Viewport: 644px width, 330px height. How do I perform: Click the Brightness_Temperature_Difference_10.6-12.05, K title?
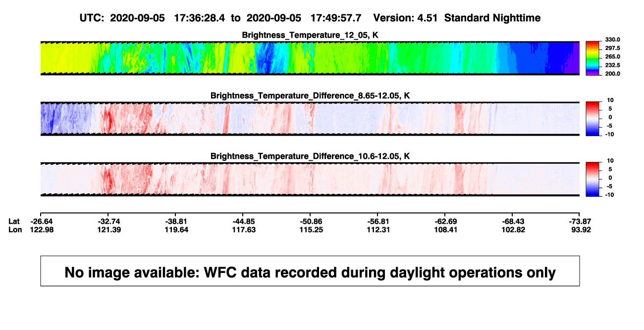pyautogui.click(x=310, y=156)
